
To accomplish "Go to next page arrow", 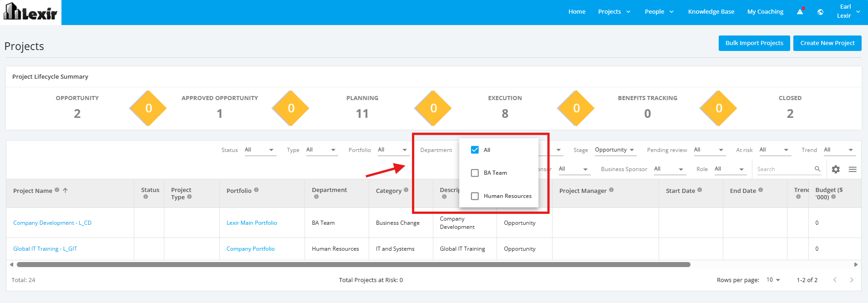I will click(852, 280).
